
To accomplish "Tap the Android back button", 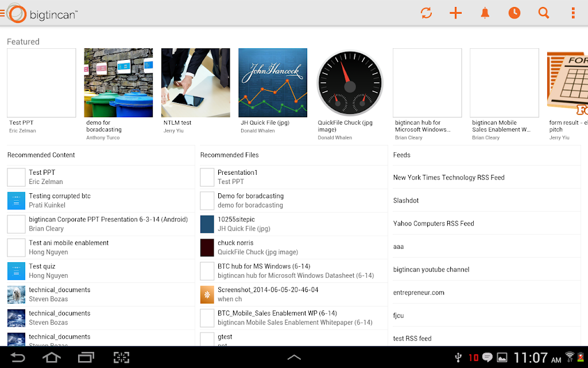I will (x=17, y=358).
